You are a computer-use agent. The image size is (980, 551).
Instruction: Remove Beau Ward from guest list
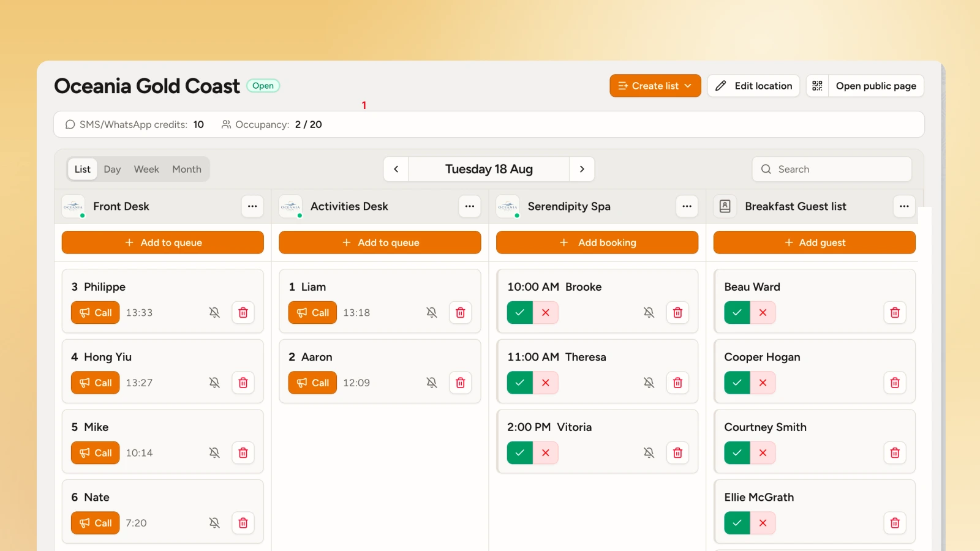pyautogui.click(x=895, y=313)
